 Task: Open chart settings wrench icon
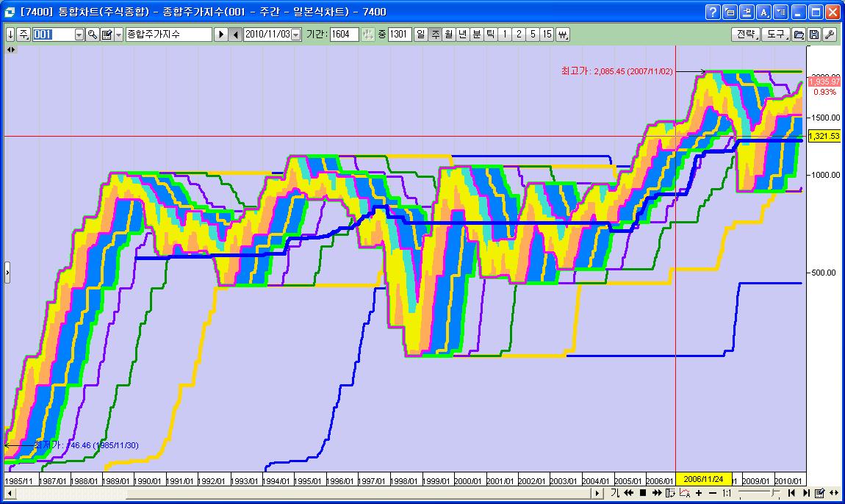829,35
